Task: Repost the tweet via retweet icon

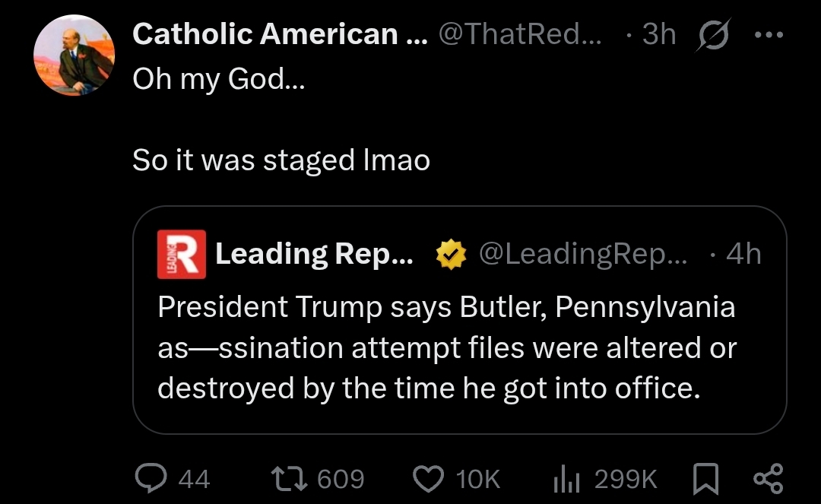Action: tap(289, 479)
